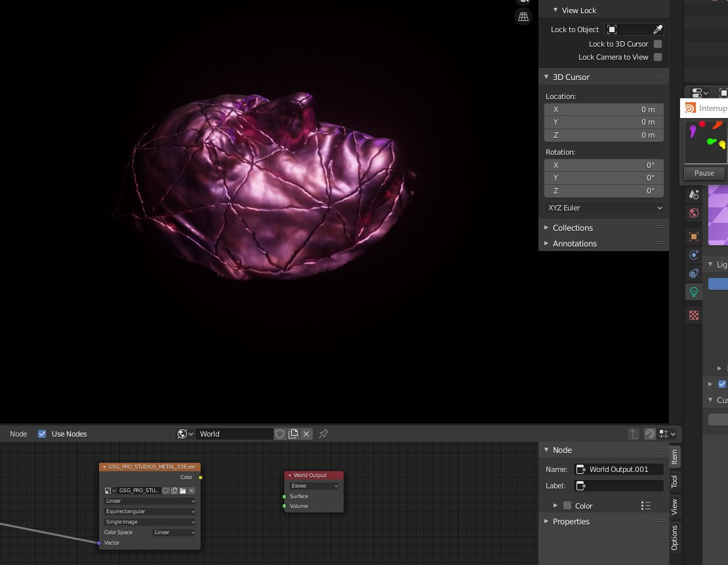Switch to the Tool sidebar tab
This screenshot has height=565, width=728.
(x=674, y=482)
